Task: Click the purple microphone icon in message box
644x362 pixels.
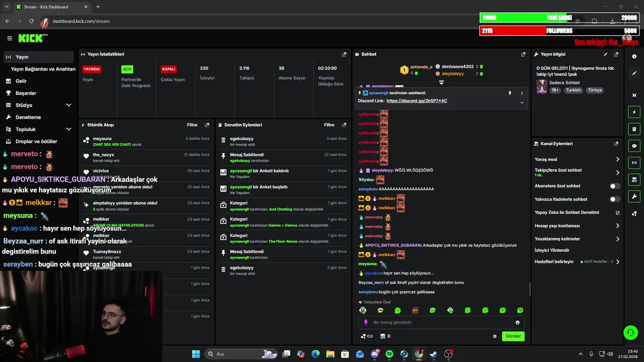Action: [366, 322]
